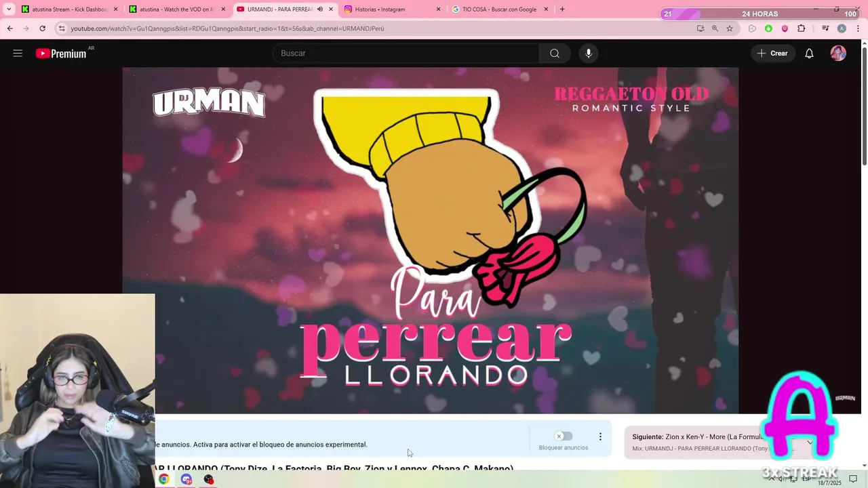Image resolution: width=868 pixels, height=488 pixels.
Task: Mute audio icon on URMANDJ tab
Action: click(x=320, y=9)
